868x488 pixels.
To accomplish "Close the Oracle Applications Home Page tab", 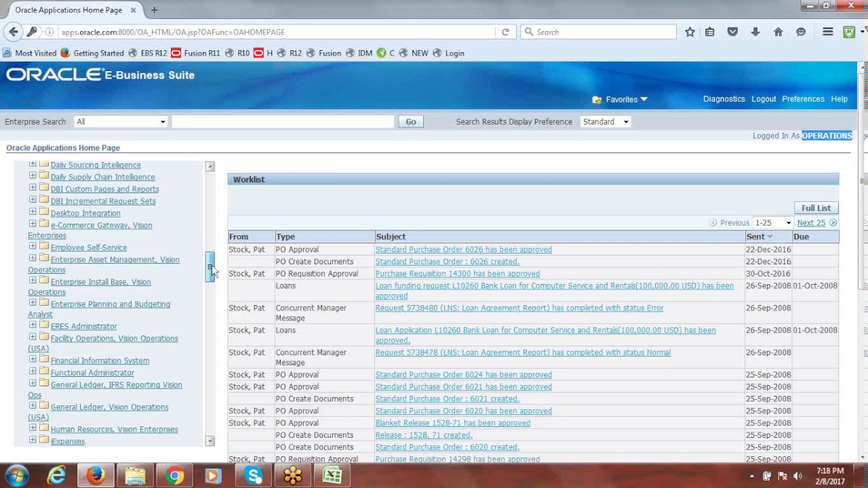I will (x=133, y=10).
